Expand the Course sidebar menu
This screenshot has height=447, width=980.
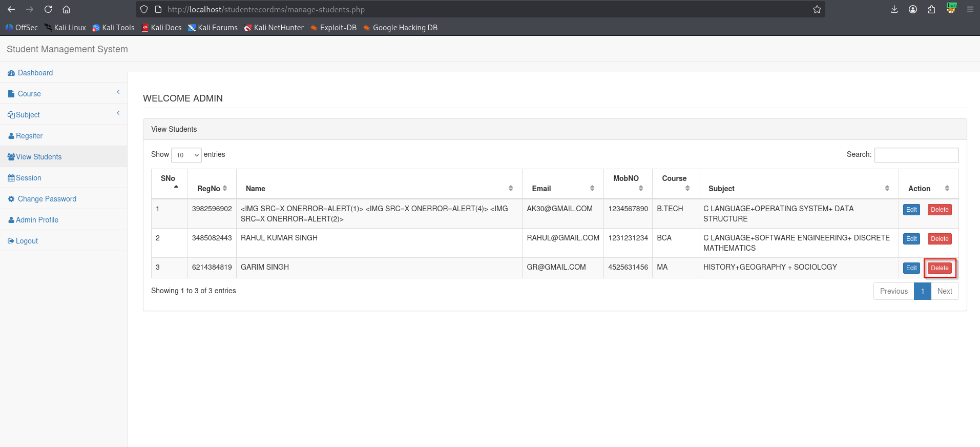click(x=64, y=94)
